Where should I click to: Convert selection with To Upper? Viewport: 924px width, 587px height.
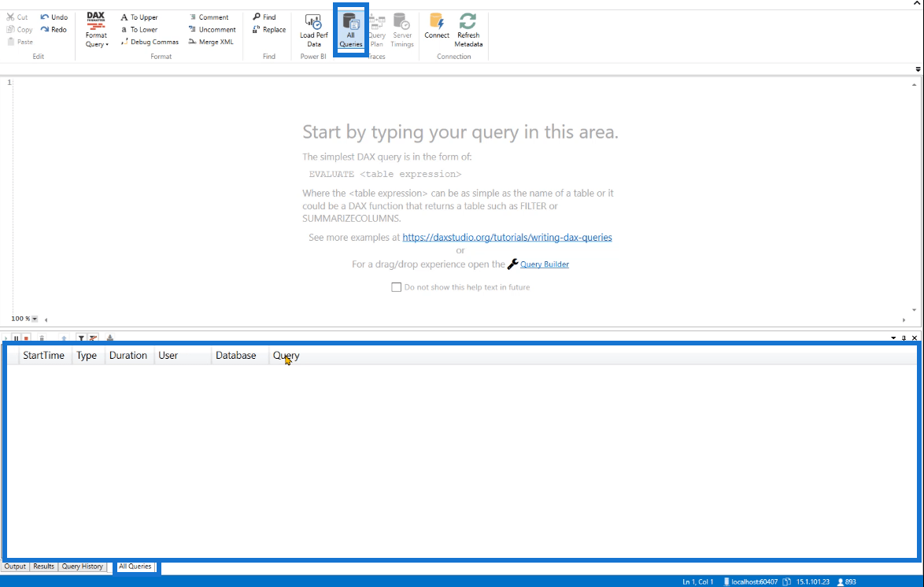click(139, 17)
